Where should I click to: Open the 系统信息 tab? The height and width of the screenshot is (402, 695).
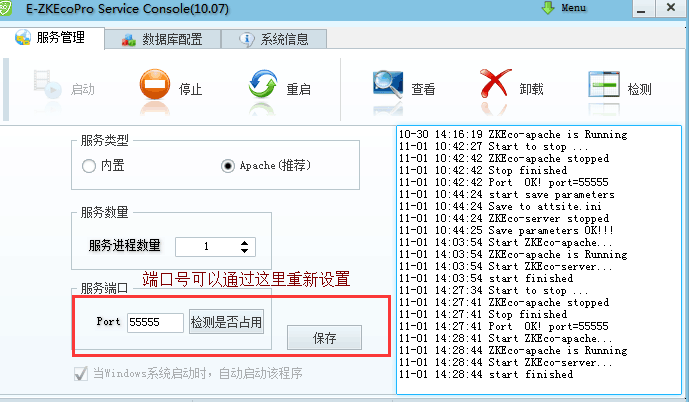coord(274,39)
